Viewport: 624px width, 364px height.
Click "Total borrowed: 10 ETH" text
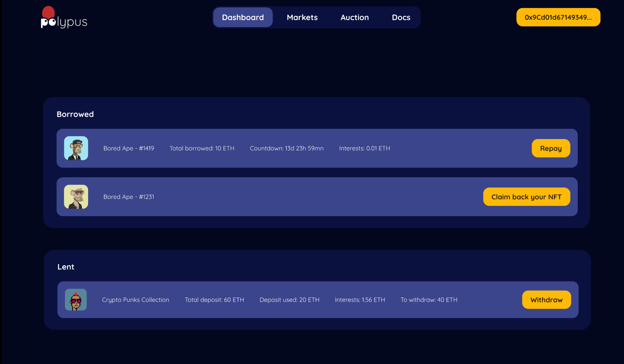202,148
